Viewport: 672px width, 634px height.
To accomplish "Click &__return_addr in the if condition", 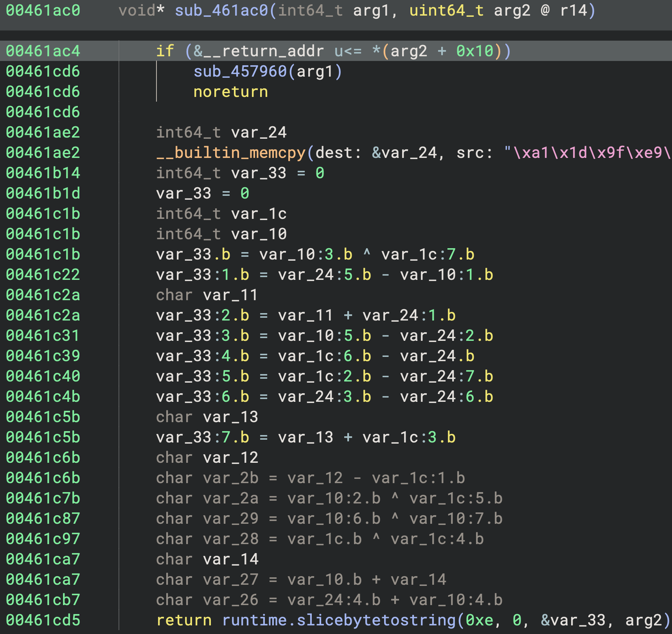I will tap(259, 51).
